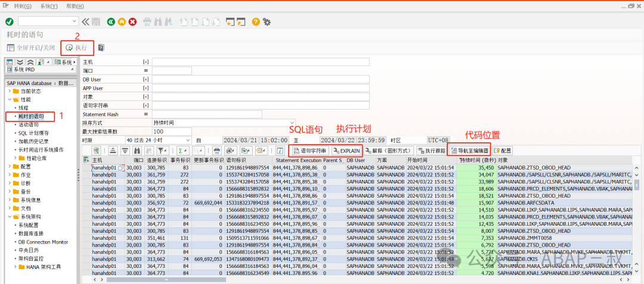The image size is (644, 284).
Task: Click the Find binoculars icon in top toolbar
Action: (x=159, y=21)
